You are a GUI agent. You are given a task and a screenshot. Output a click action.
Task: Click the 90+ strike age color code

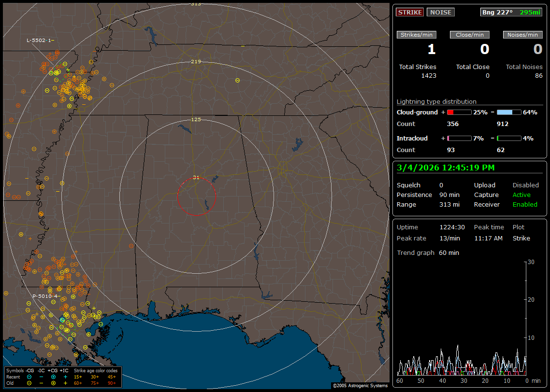(112, 383)
